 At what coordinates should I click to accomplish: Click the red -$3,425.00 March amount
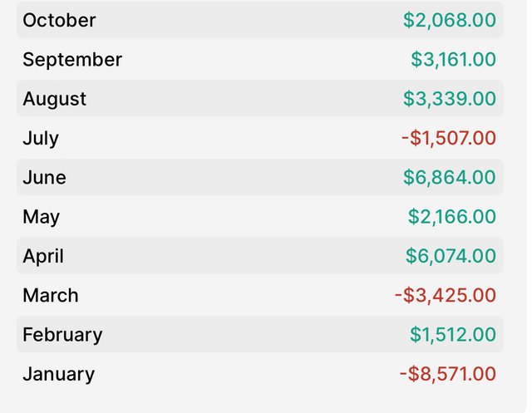(446, 296)
